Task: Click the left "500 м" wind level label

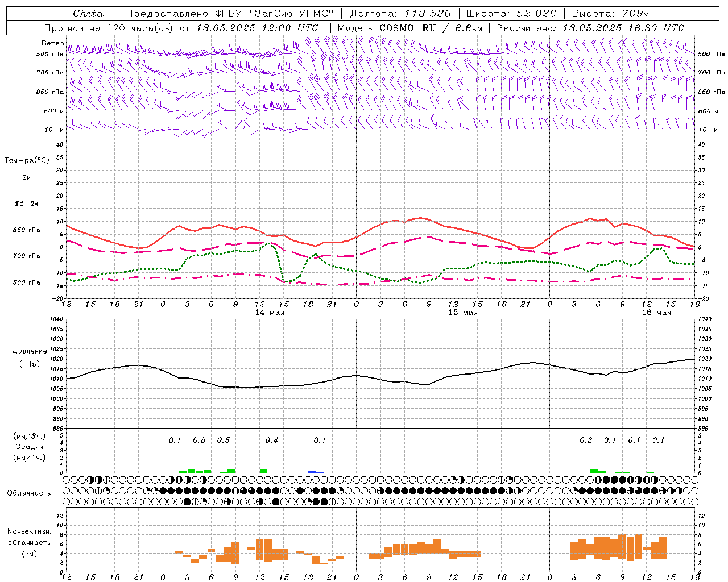Action: tap(54, 111)
